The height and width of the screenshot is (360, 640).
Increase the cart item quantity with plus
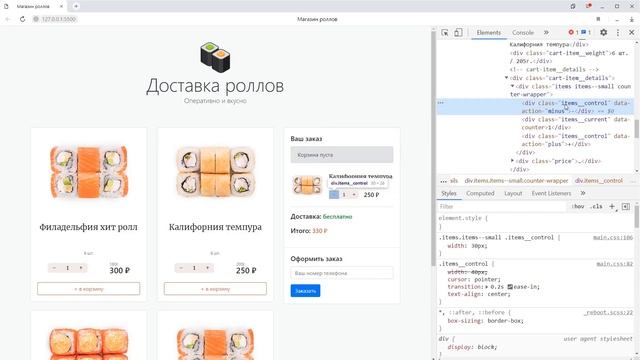354,195
